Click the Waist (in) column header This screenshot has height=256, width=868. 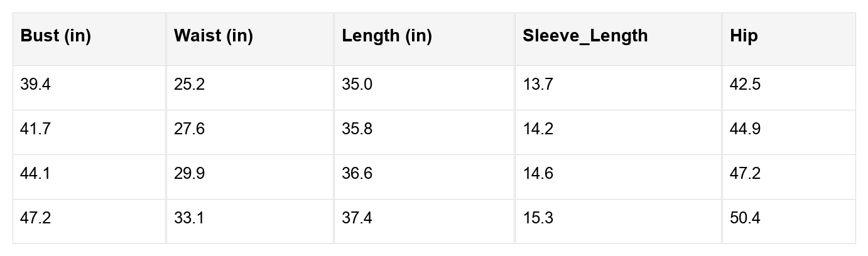(214, 36)
